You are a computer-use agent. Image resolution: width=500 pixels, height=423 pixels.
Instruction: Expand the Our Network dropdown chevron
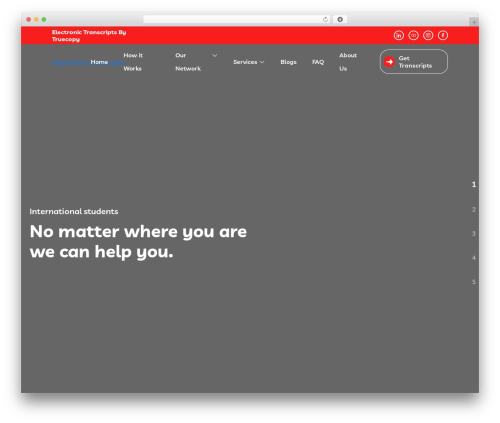point(215,55)
